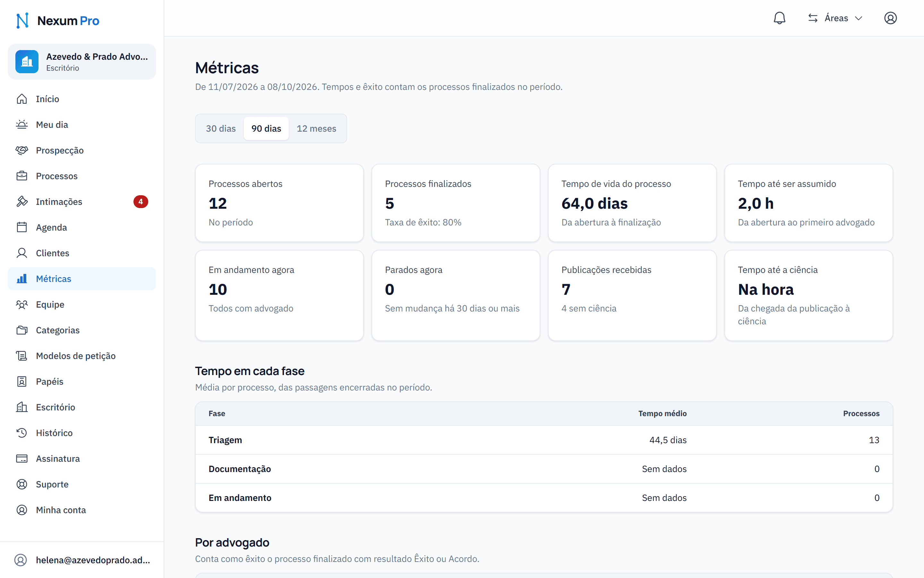924x578 pixels.
Task: Click the Processos briefcase icon
Action: pos(22,176)
